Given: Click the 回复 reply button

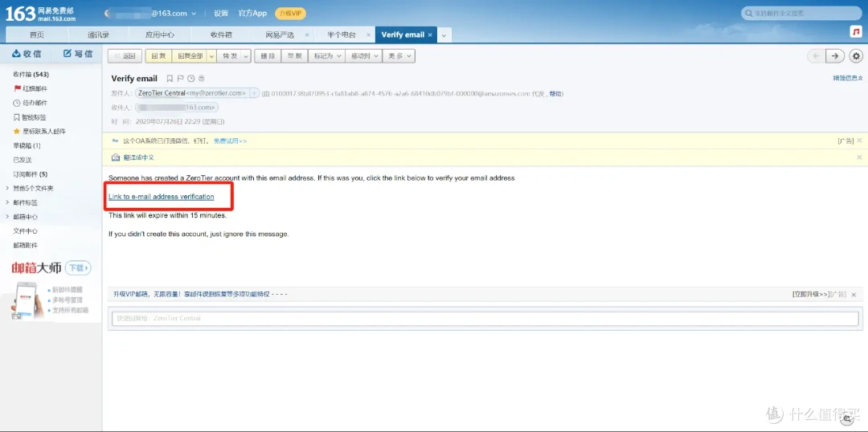Looking at the screenshot, I should click(x=158, y=56).
